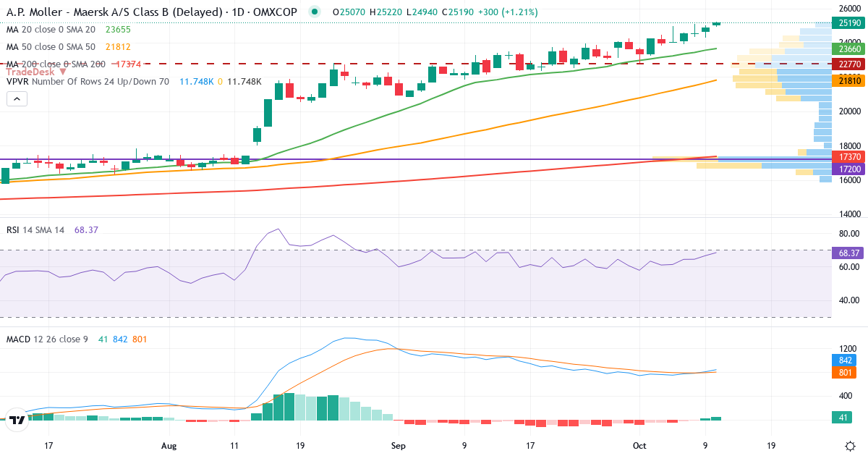The width and height of the screenshot is (868, 456).
Task: Click the 25190 current price label
Action: (x=849, y=23)
